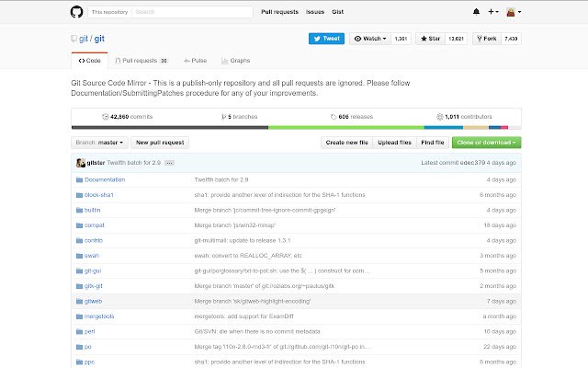The image size is (588, 368).
Task: Click the git-gui folder icon
Action: click(79, 270)
